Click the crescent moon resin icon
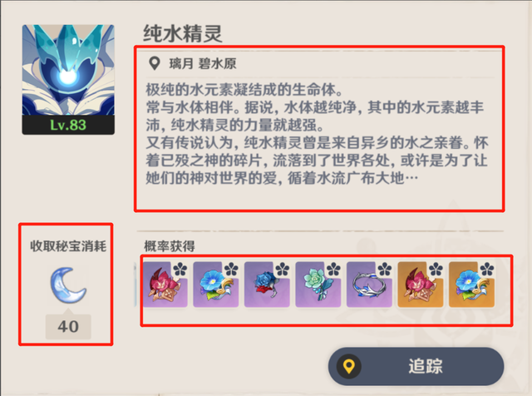532x396 pixels. (68, 285)
